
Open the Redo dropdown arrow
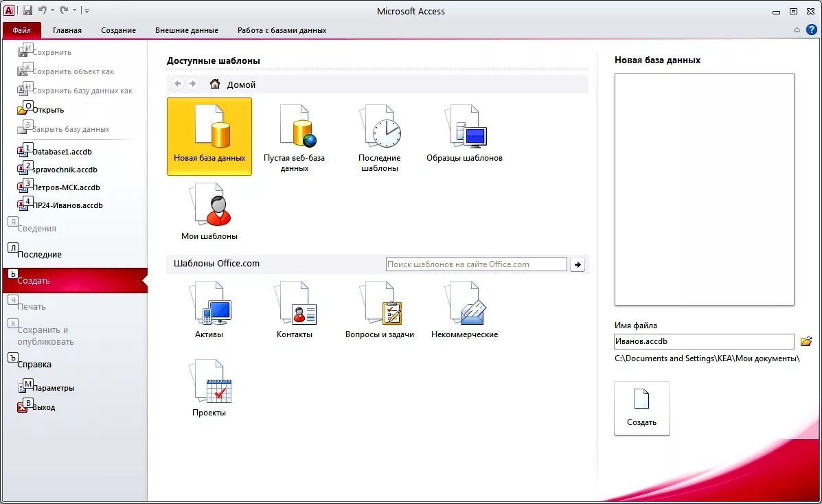(x=74, y=10)
